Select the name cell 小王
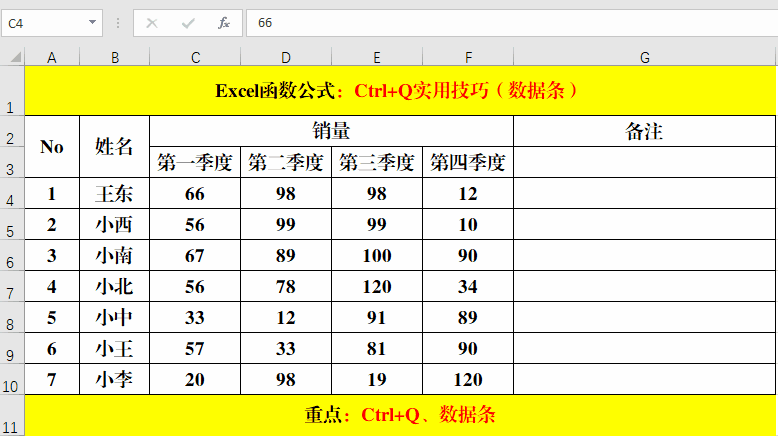The width and height of the screenshot is (778, 436). tap(115, 348)
